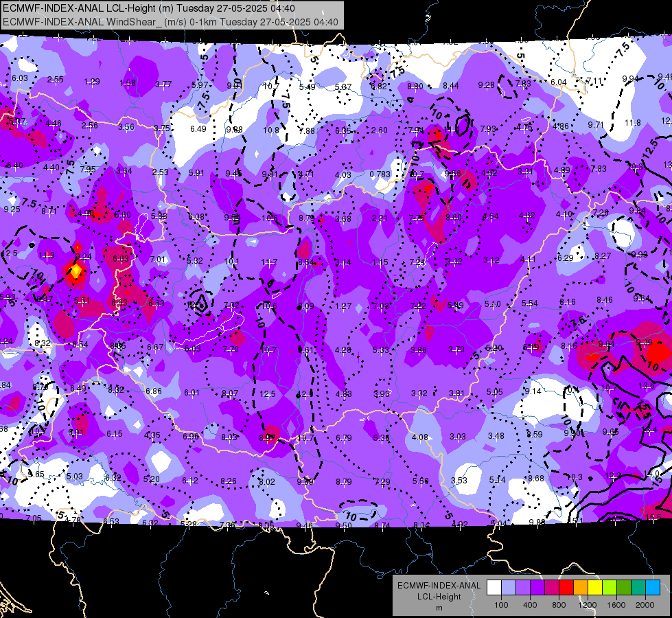Click the lime green legend swatch
672x618 pixels.
click(x=610, y=588)
